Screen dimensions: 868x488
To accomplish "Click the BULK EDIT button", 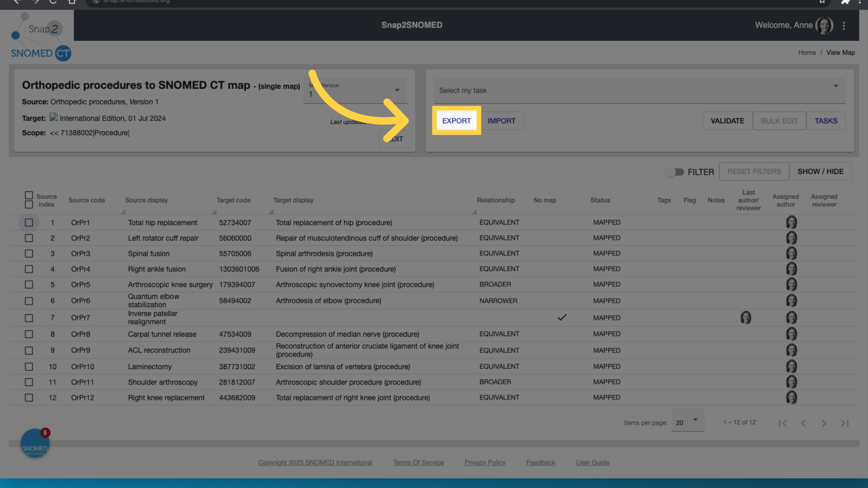I will 779,121.
